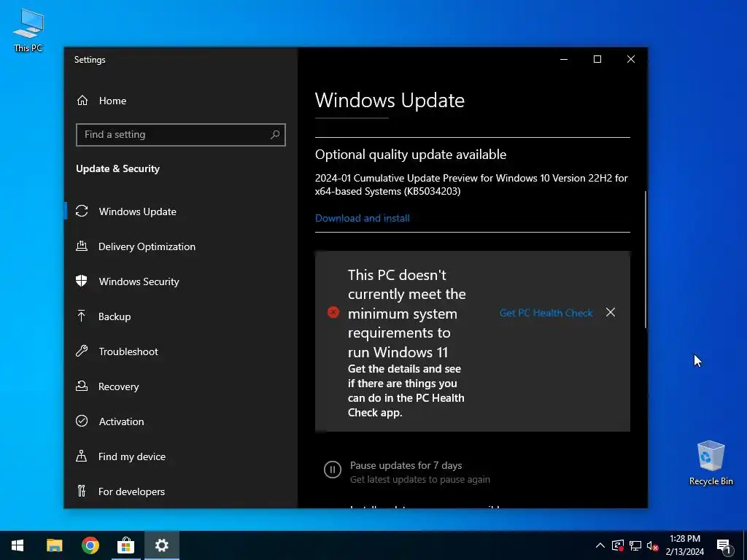Click the network tray icon
747x560 pixels.
[x=635, y=545]
